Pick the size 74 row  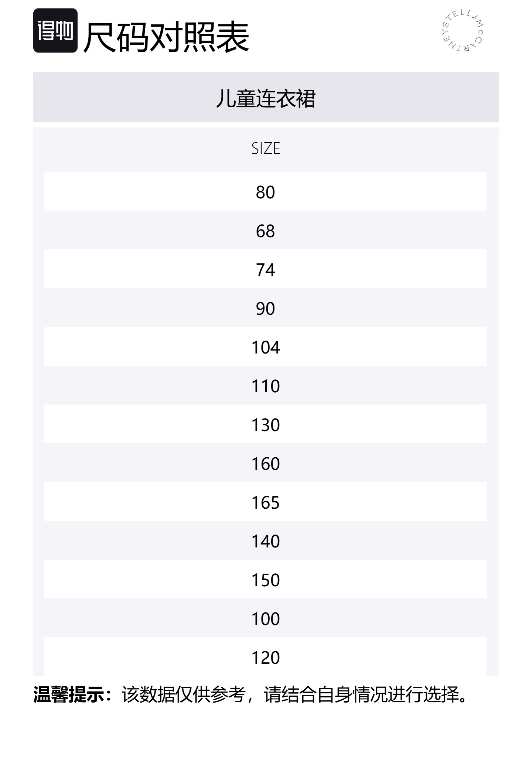point(266,270)
